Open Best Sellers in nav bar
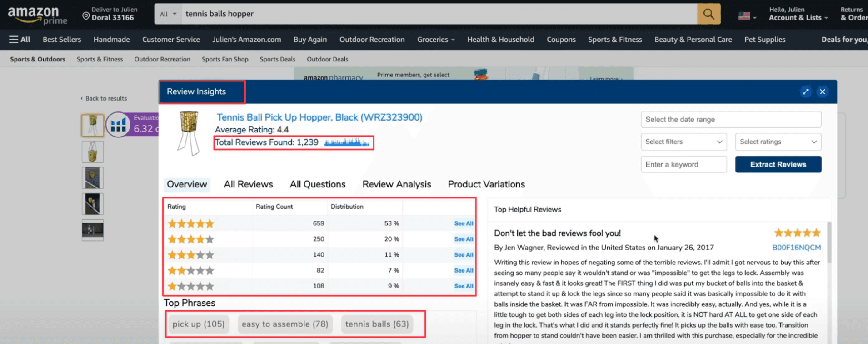The image size is (868, 344). pyautogui.click(x=62, y=40)
